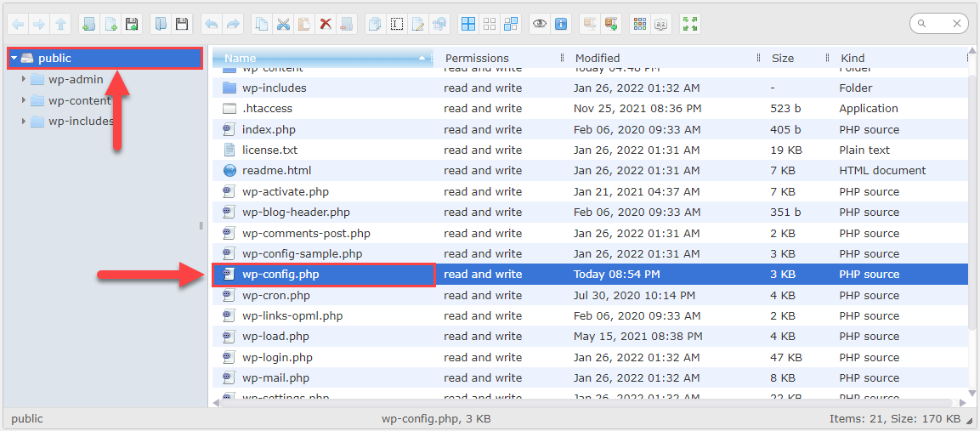Select the index.php file
Screen dimensions: 980x431
(x=589, y=129)
